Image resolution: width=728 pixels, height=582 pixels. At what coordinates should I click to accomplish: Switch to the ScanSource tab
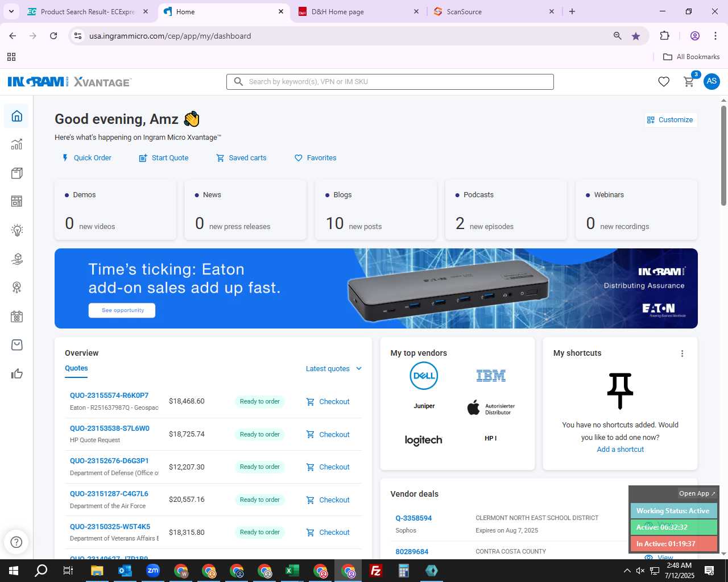pyautogui.click(x=493, y=11)
